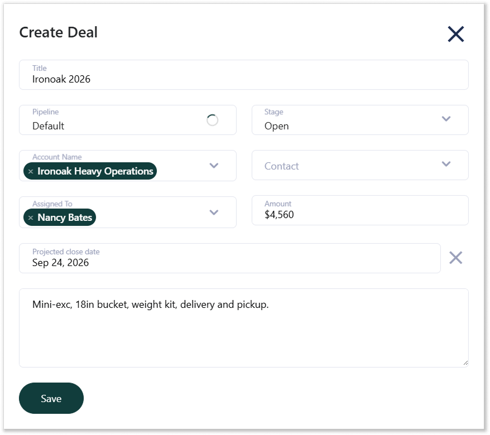This screenshot has width=490, height=435.
Task: Select the Ironoak Heavy Operations chip label
Action: coord(95,171)
